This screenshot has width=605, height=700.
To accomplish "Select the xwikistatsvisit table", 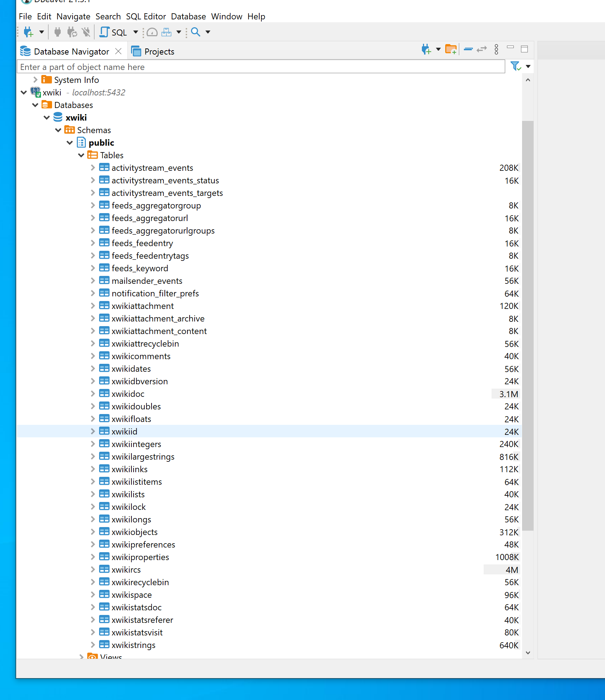I will [x=137, y=633].
